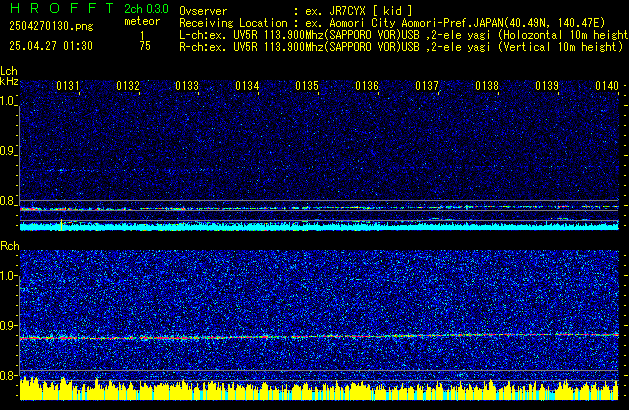Click the 1.0 frequency label in Lch
This screenshot has width=629, height=410.
(8, 101)
